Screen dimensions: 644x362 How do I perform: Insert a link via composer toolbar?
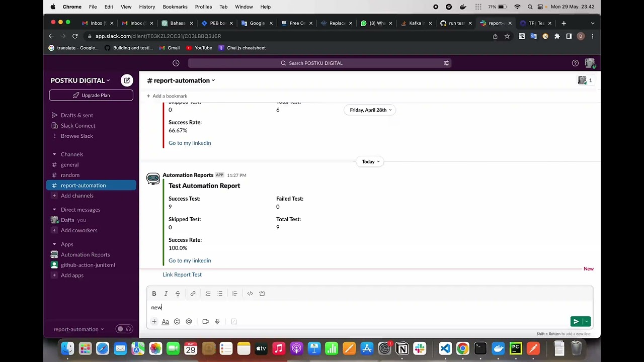pyautogui.click(x=193, y=294)
